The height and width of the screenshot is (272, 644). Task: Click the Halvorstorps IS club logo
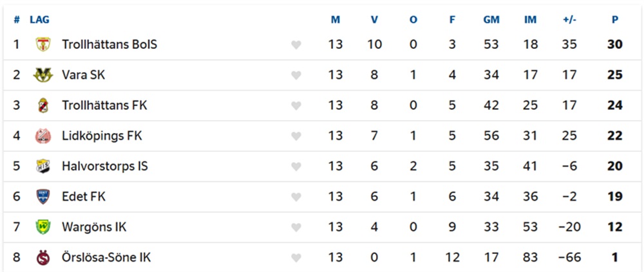pyautogui.click(x=43, y=166)
